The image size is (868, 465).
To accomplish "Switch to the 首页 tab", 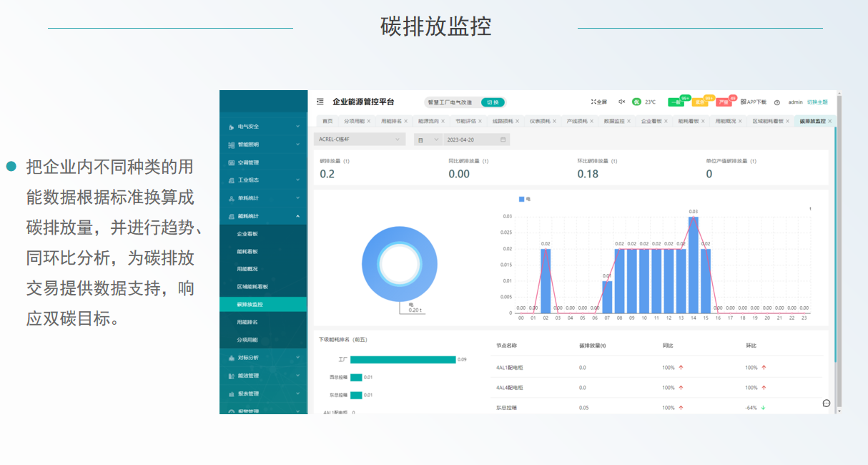I will tap(327, 122).
